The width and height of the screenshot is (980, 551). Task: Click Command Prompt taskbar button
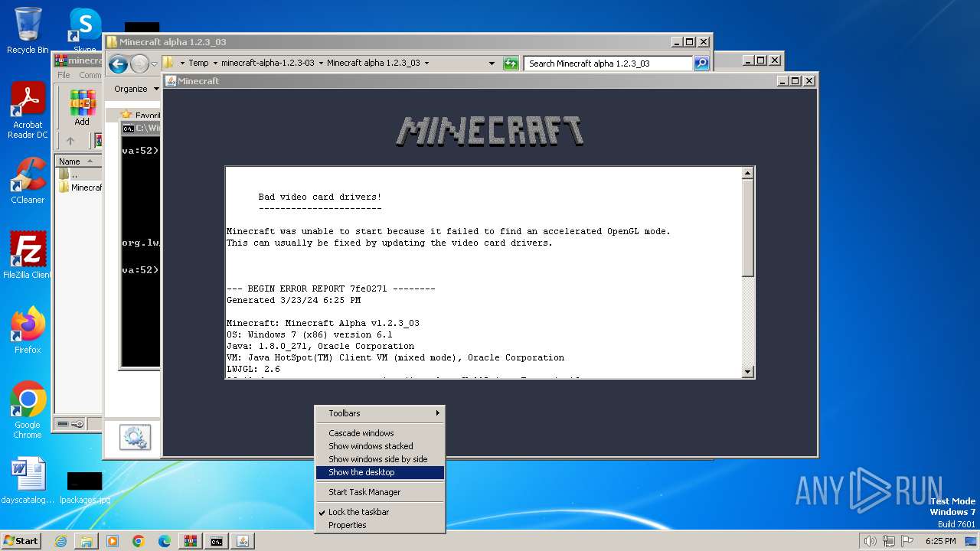(217, 541)
